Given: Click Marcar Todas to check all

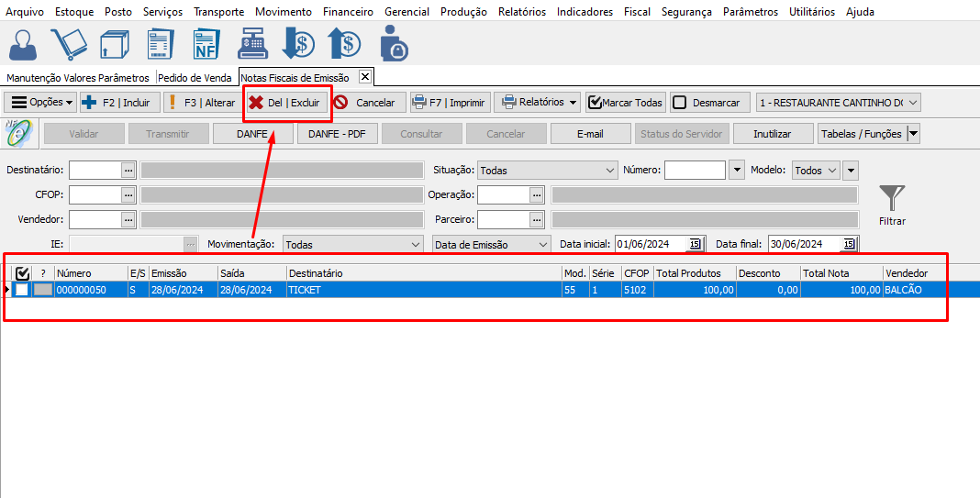Looking at the screenshot, I should point(625,103).
